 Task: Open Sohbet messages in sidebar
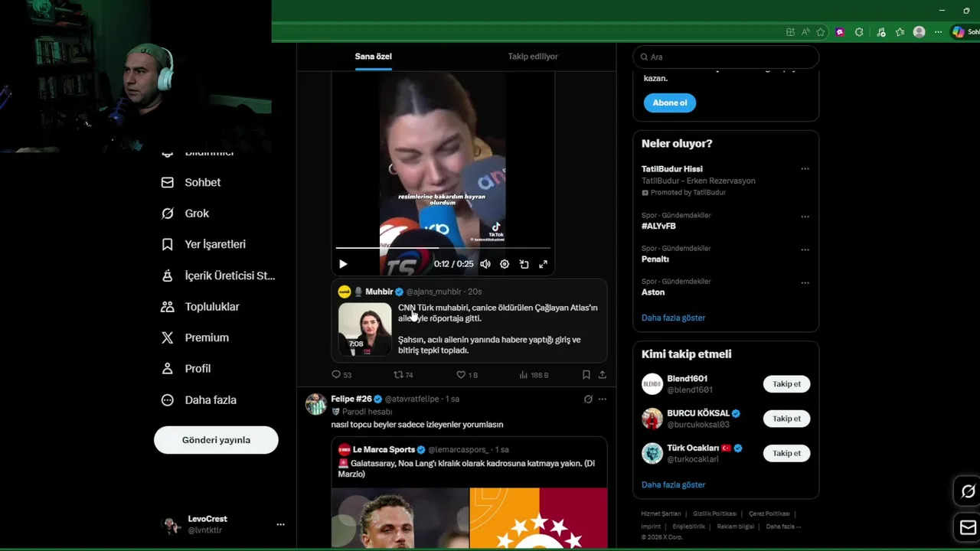[191, 182]
